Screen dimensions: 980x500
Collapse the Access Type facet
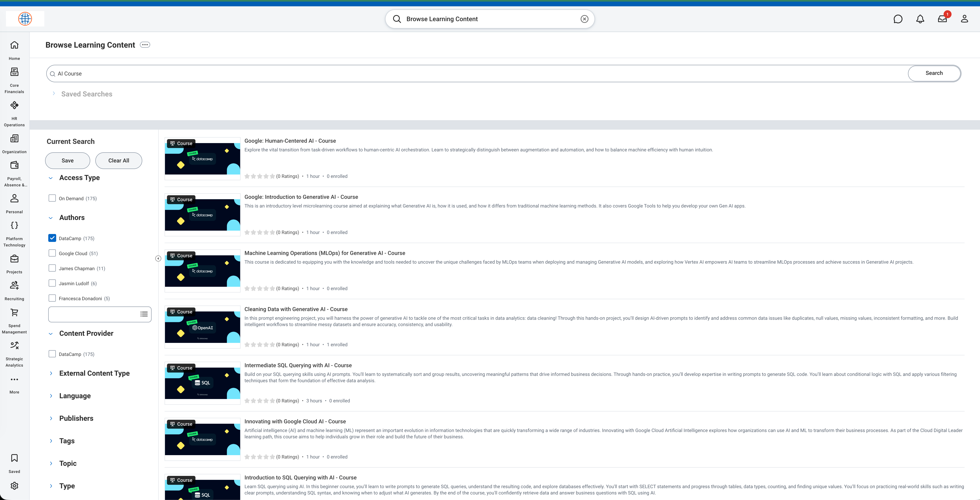[x=51, y=178]
